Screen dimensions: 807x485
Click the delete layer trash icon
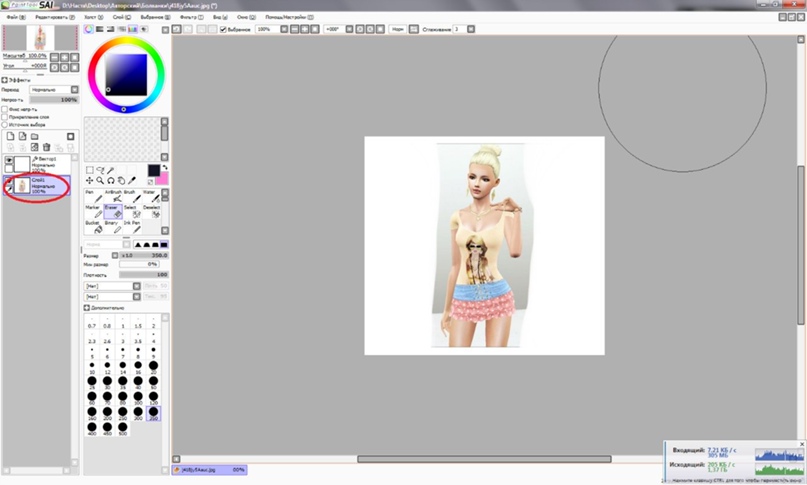46,147
